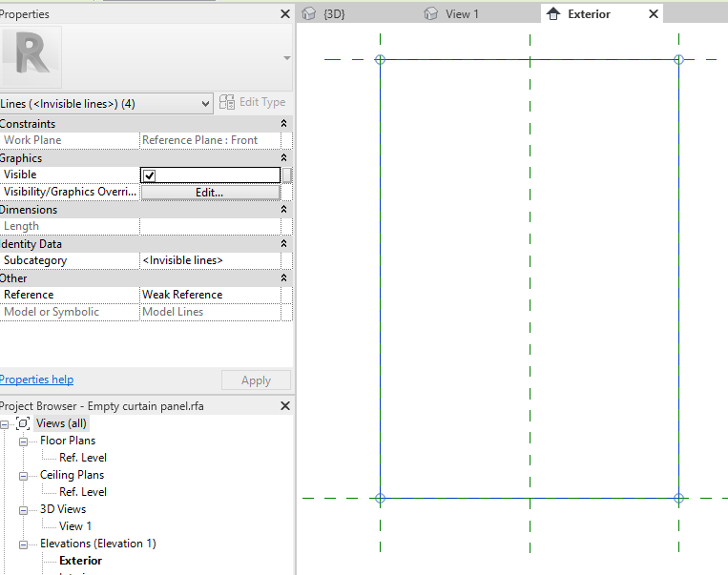The width and height of the screenshot is (728, 575).
Task: Click the associate parameter button beside Visible
Action: coord(287,175)
